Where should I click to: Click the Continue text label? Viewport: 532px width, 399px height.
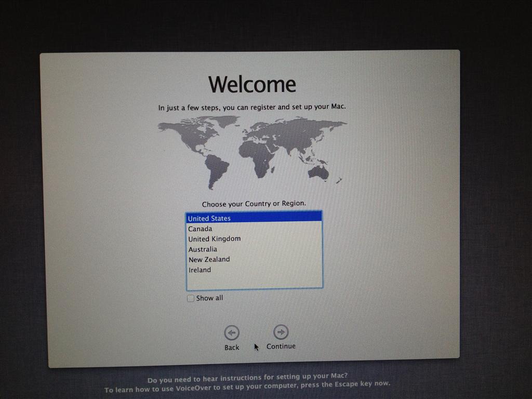pos(281,347)
